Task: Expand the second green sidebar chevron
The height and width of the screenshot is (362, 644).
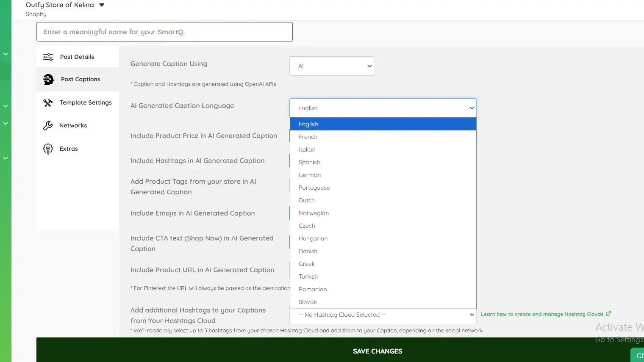Action: pyautogui.click(x=6, y=106)
